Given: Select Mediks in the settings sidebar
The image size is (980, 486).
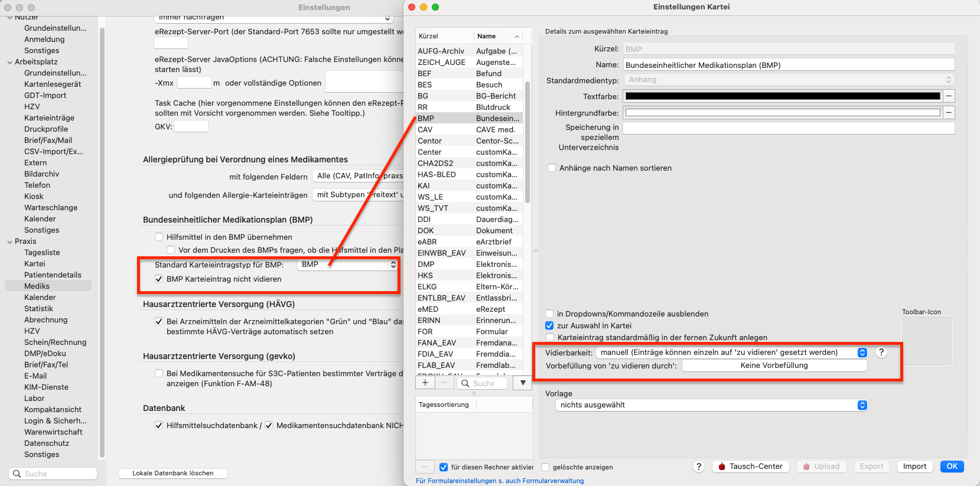Looking at the screenshot, I should [37, 286].
